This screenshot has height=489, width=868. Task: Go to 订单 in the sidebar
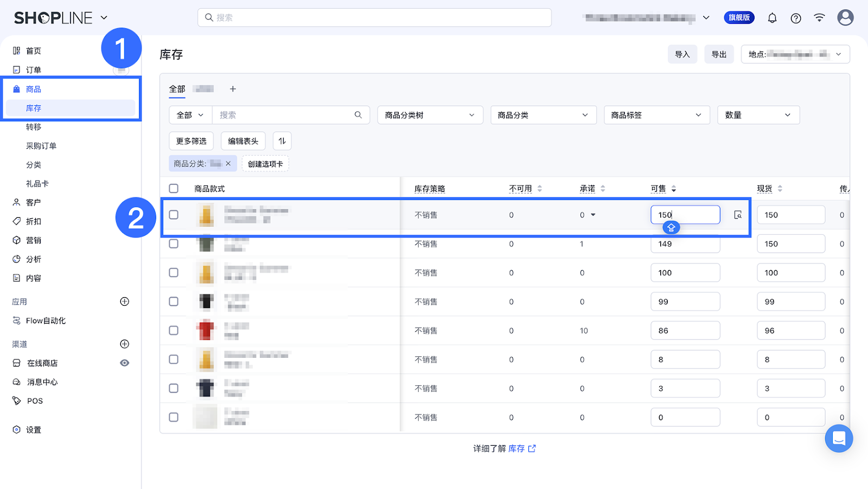pos(34,70)
